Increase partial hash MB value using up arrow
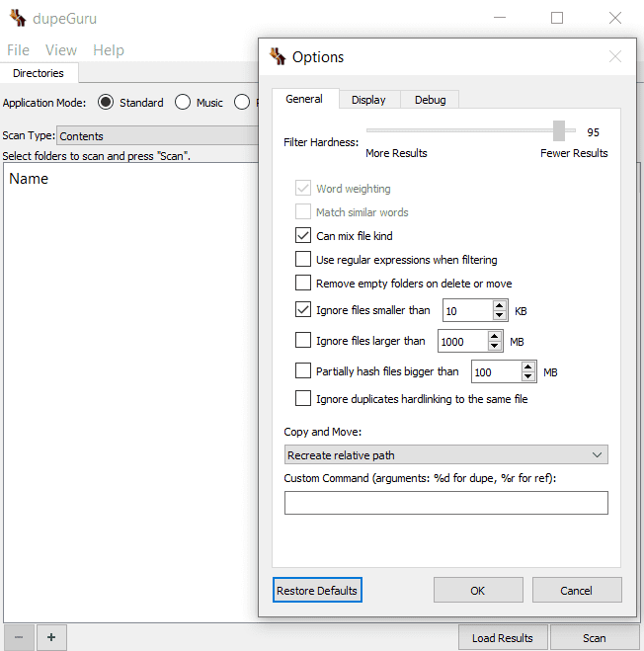The width and height of the screenshot is (644, 651). pos(527,367)
